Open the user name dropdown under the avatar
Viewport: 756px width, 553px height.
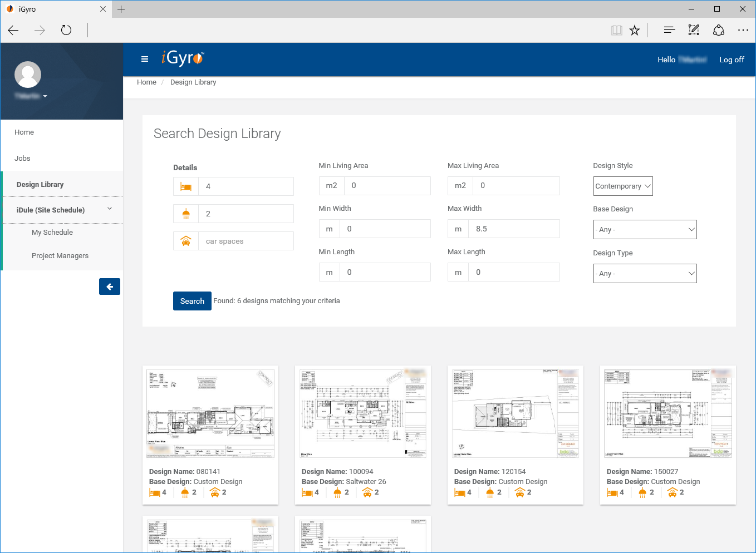[31, 96]
